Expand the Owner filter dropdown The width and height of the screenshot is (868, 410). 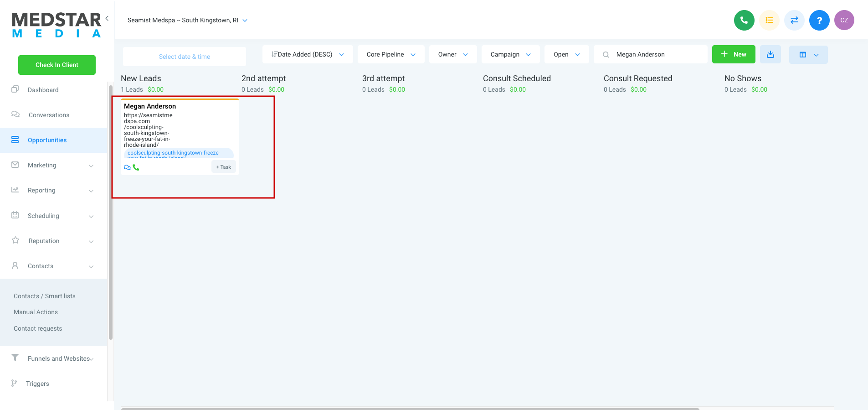(x=453, y=54)
